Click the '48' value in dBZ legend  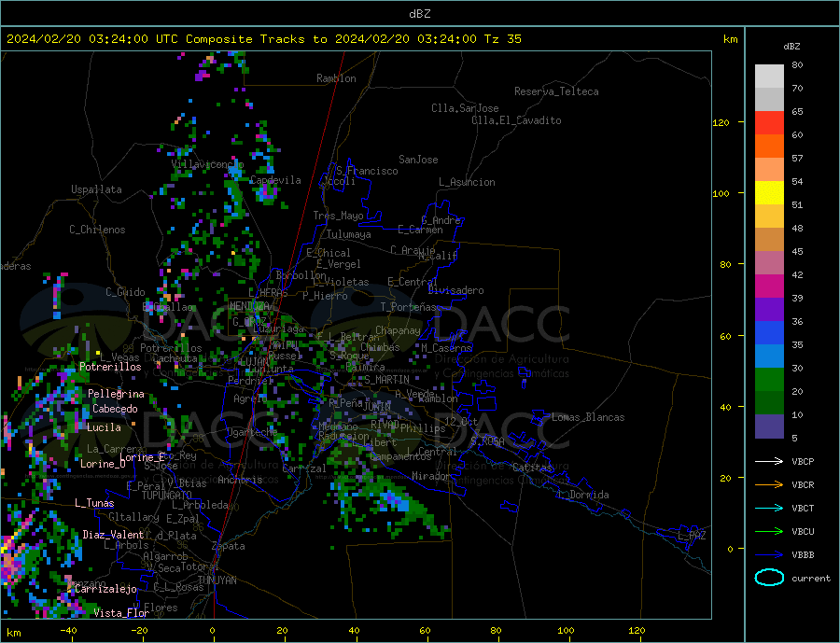click(x=797, y=229)
